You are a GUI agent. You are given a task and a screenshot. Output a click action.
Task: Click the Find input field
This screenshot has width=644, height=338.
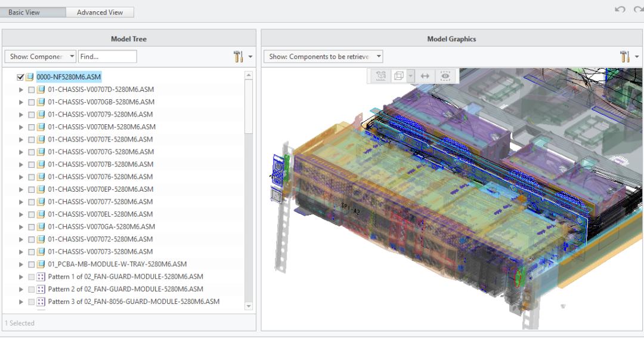pyautogui.click(x=107, y=57)
